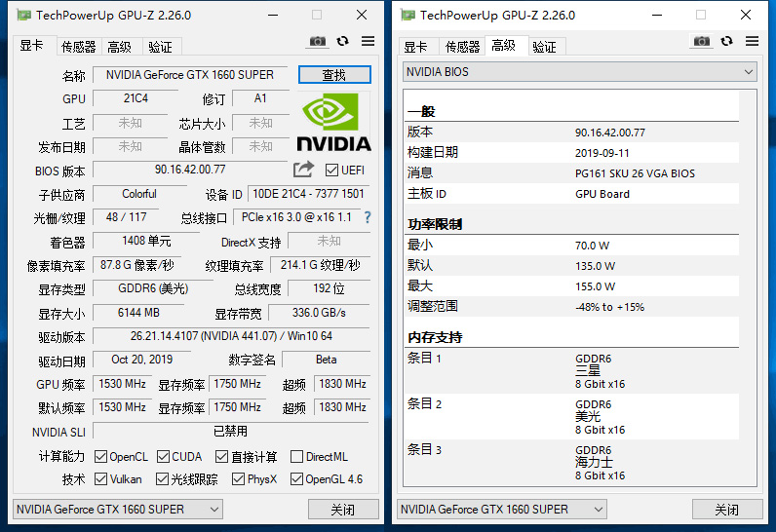The image size is (776, 532).
Task: Click the left window's GPU-Z title bar icon
Action: click(23, 16)
